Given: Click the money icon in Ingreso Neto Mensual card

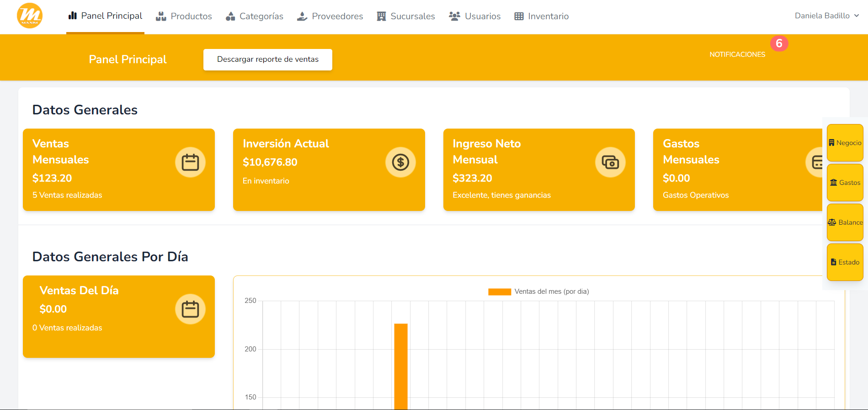Looking at the screenshot, I should (x=610, y=162).
